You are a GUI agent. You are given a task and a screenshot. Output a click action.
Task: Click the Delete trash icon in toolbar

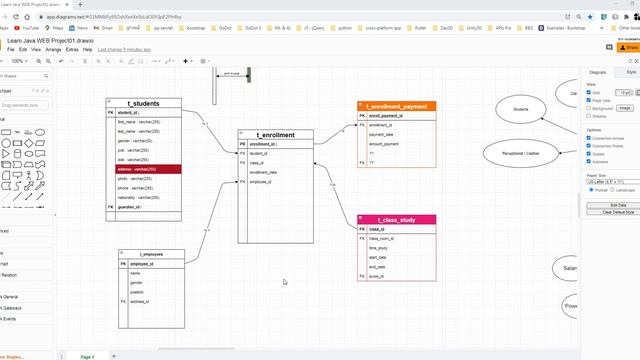point(85,61)
